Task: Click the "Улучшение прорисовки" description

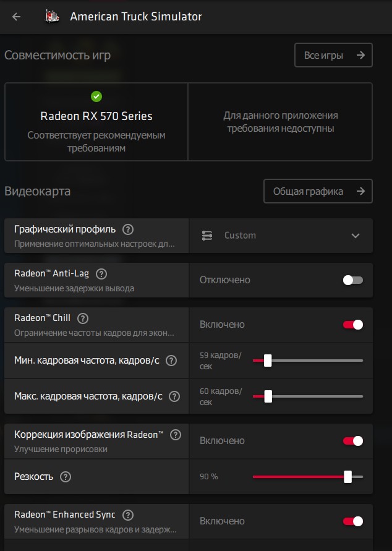Action: (61, 450)
